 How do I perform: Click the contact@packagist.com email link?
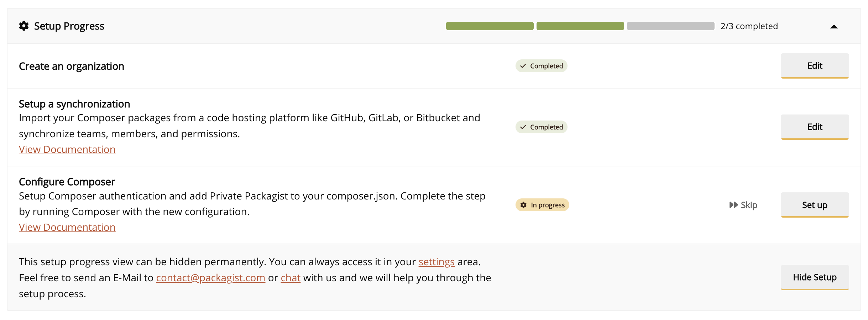tap(210, 278)
